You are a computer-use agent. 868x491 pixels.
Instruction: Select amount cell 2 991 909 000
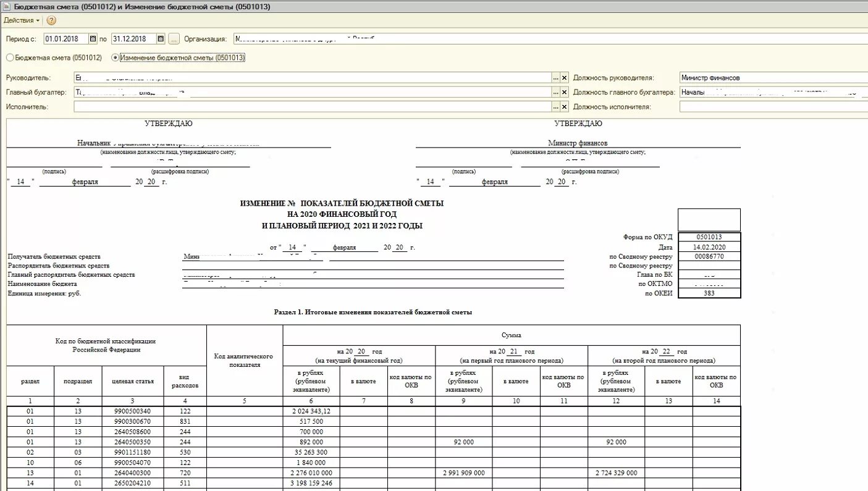tap(464, 472)
